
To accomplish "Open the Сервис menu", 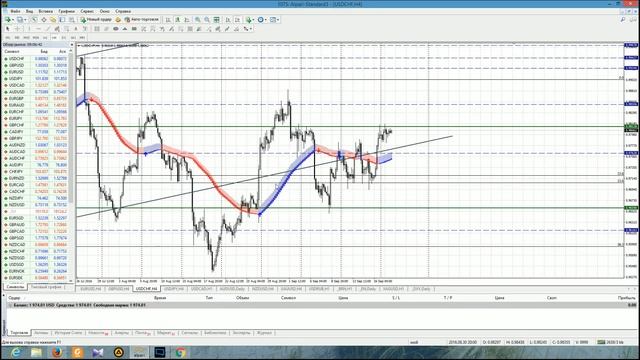I will pos(87,11).
